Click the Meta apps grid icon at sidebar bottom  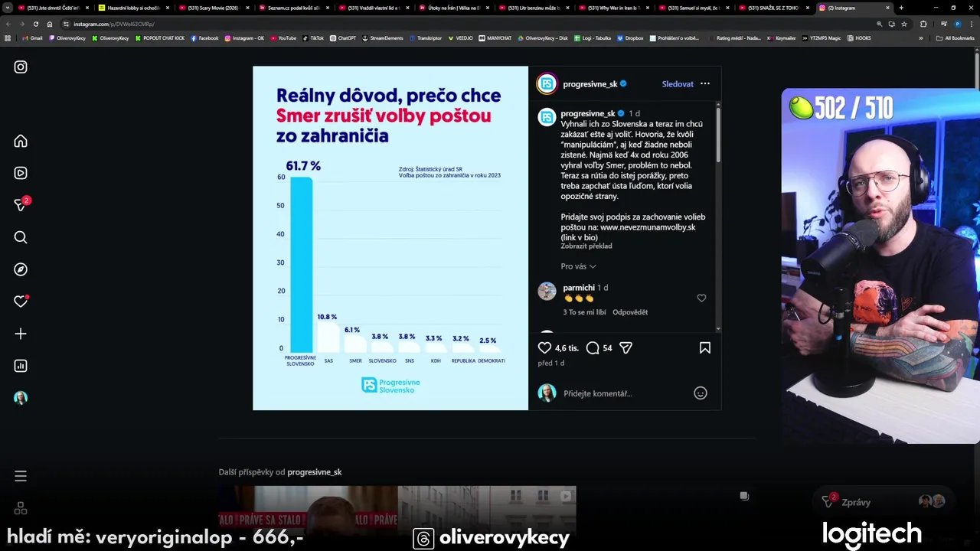(21, 508)
